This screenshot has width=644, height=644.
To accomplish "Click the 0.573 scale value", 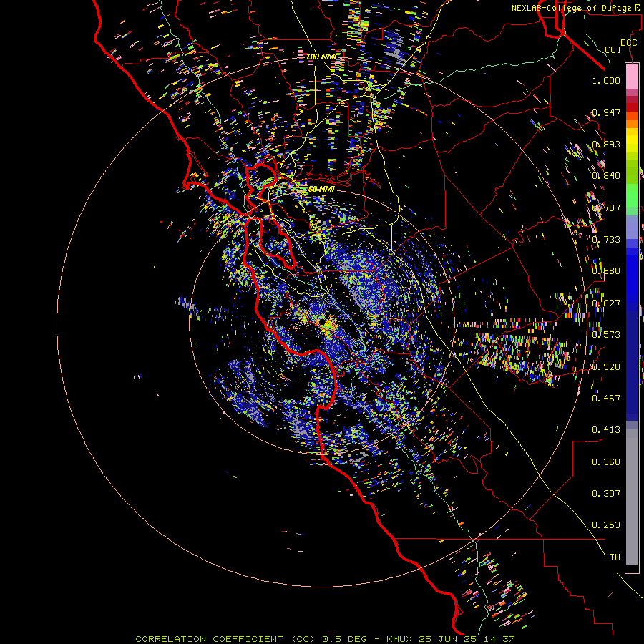I will point(606,335).
